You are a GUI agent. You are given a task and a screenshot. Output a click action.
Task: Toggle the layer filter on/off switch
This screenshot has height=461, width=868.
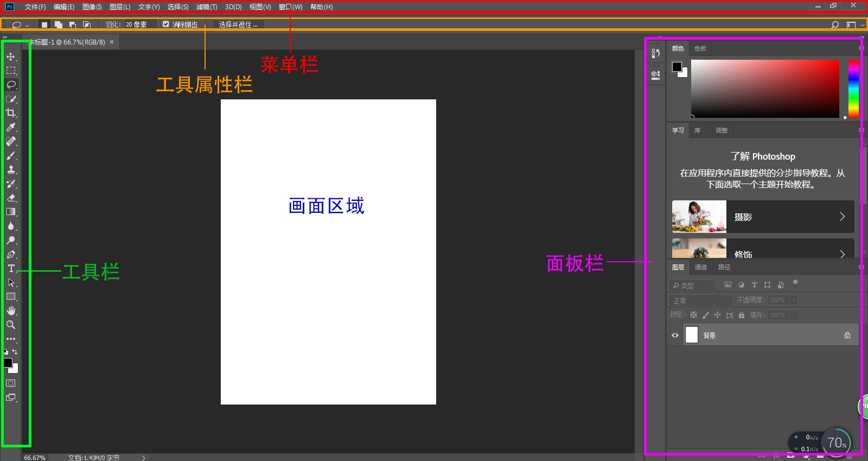pyautogui.click(x=795, y=283)
